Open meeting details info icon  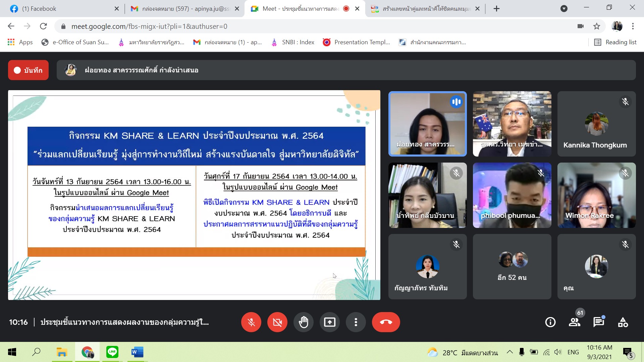tap(550, 322)
